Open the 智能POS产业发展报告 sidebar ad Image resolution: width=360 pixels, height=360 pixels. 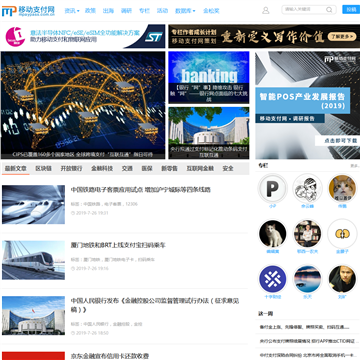308,105
